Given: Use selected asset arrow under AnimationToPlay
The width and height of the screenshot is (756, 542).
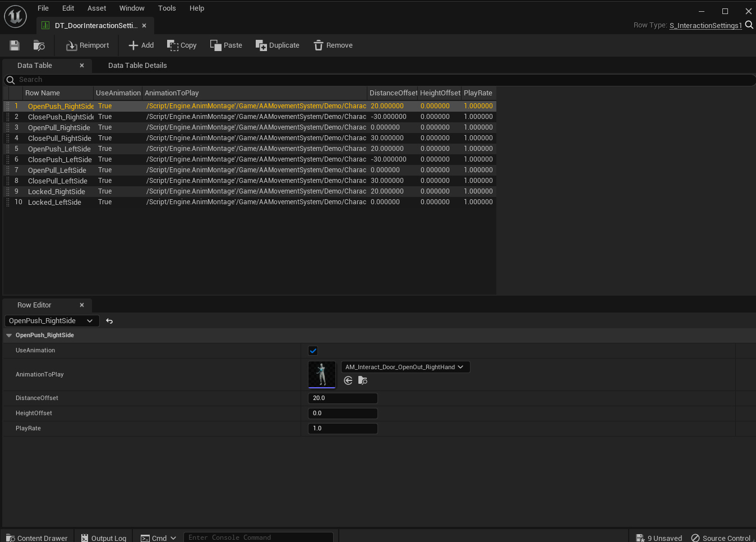Looking at the screenshot, I should pyautogui.click(x=348, y=380).
